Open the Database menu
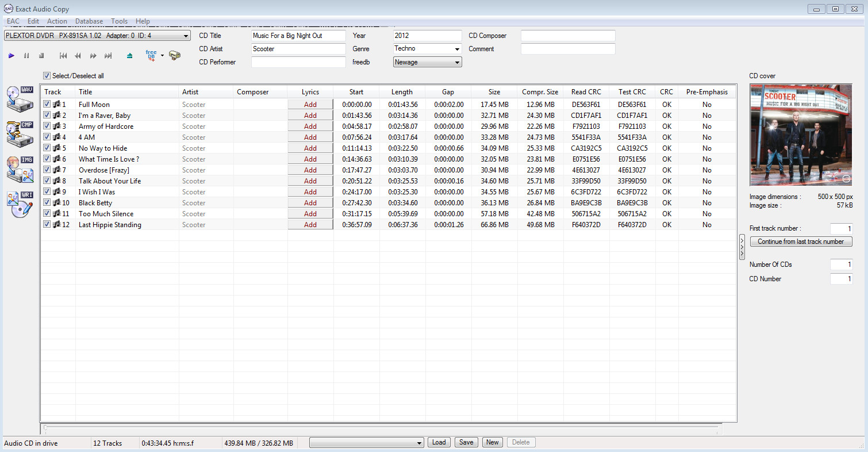The height and width of the screenshot is (452, 868). (89, 21)
